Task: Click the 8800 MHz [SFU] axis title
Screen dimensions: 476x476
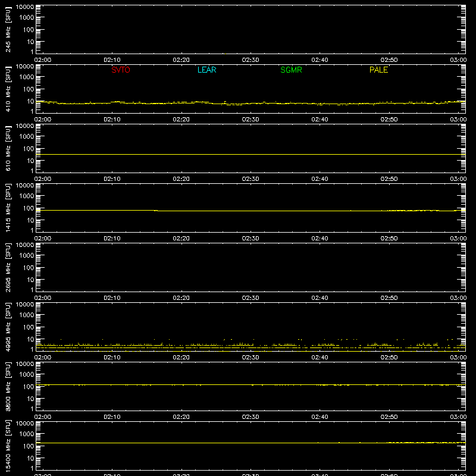Action: (8, 386)
